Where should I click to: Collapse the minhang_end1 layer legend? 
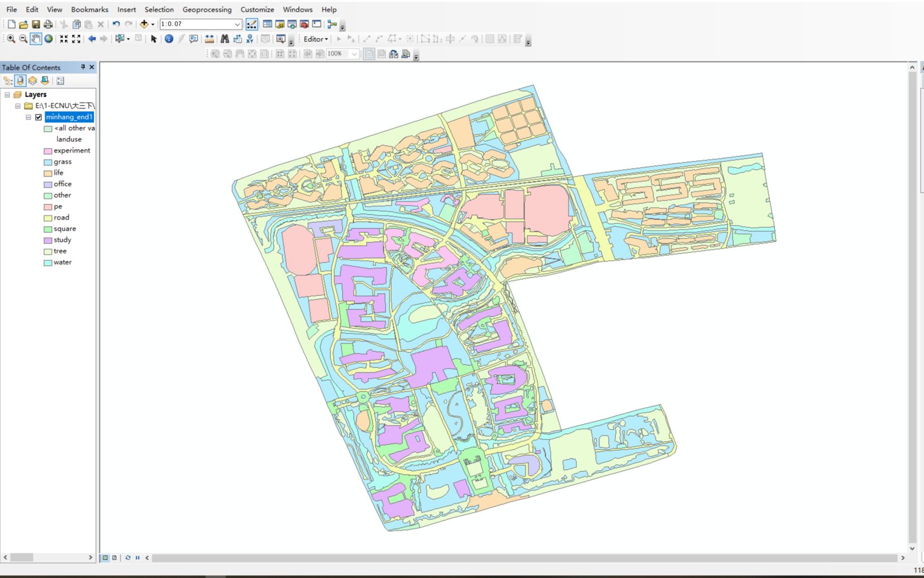click(x=29, y=117)
